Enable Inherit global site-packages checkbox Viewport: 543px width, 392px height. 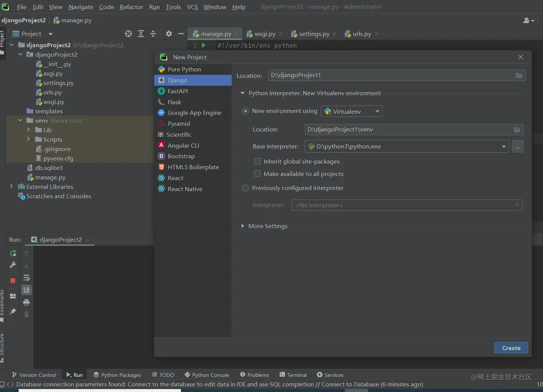[x=258, y=162]
